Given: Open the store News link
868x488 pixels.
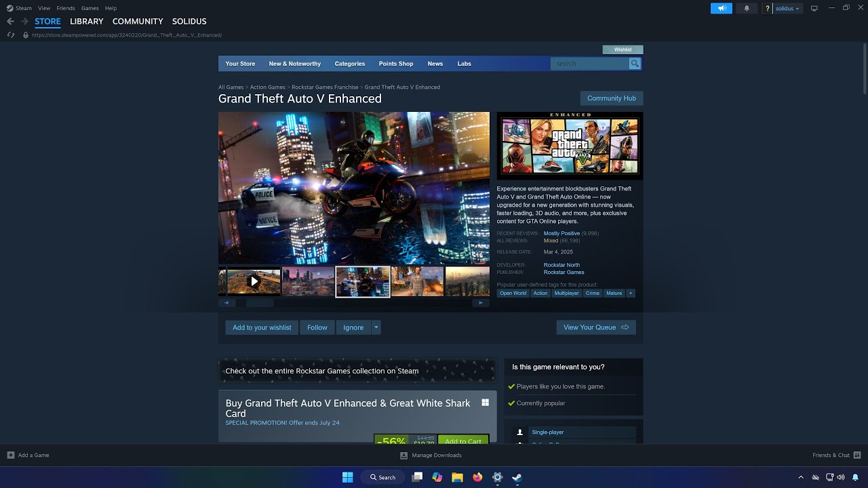Looking at the screenshot, I should (x=435, y=64).
